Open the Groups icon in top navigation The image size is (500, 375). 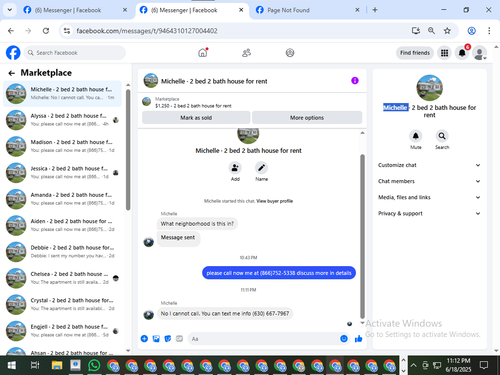(x=290, y=53)
